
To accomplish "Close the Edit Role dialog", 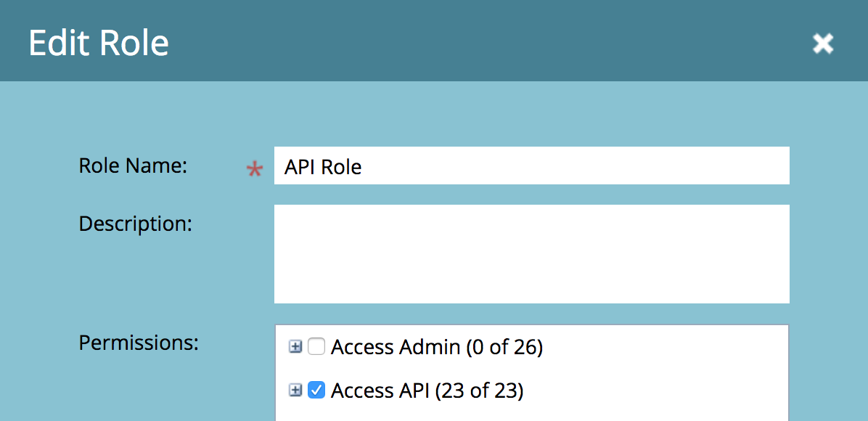I will tap(822, 44).
